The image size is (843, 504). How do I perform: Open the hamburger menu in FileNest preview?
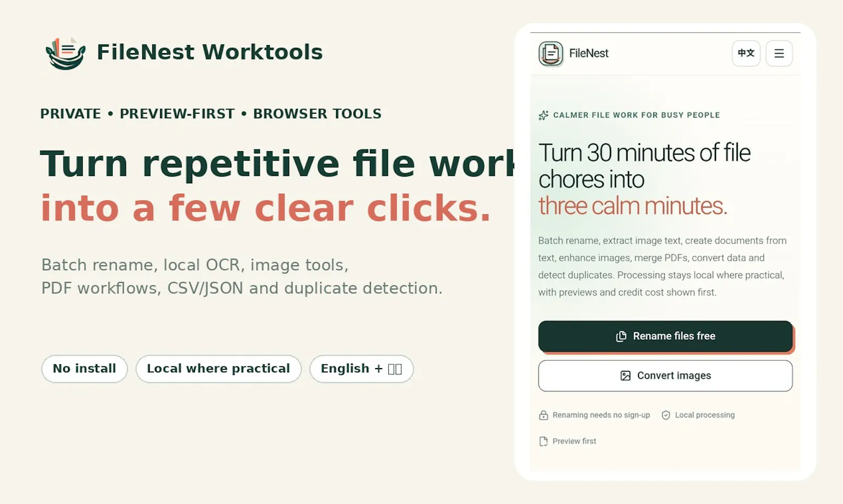coord(779,53)
